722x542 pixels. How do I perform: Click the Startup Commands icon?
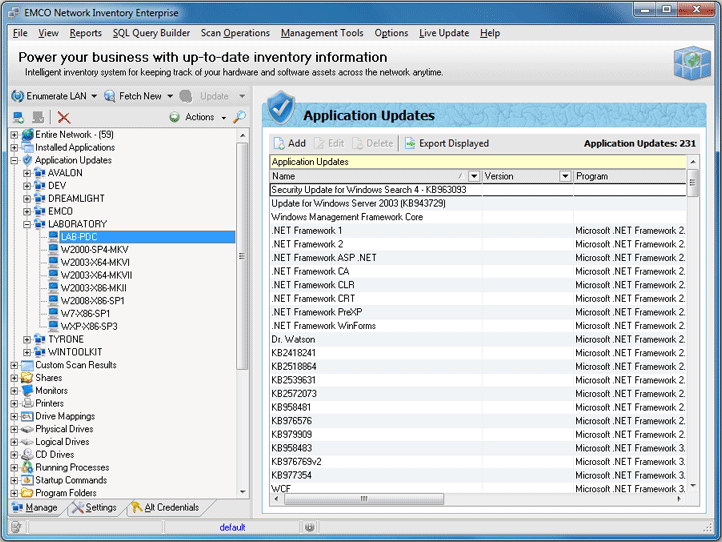28,480
